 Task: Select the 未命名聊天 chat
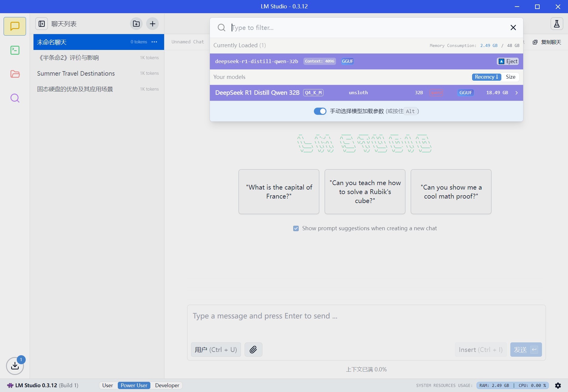click(99, 42)
